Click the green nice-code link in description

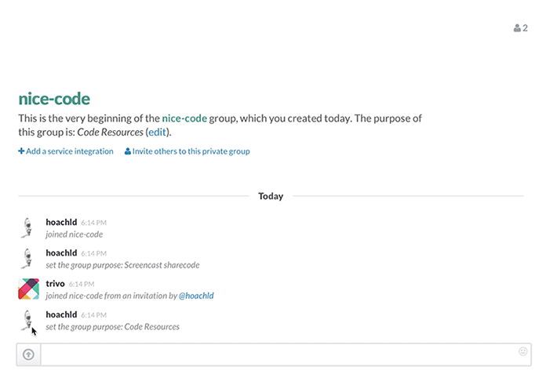tap(184, 118)
